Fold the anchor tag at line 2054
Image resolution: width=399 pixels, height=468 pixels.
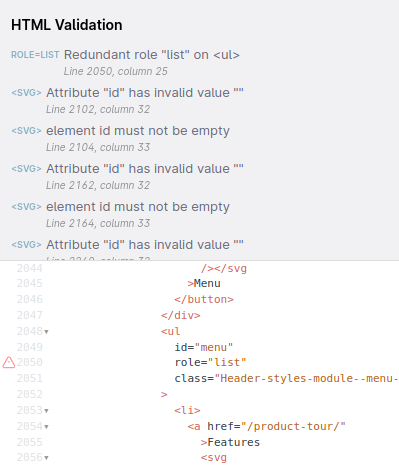46,427
